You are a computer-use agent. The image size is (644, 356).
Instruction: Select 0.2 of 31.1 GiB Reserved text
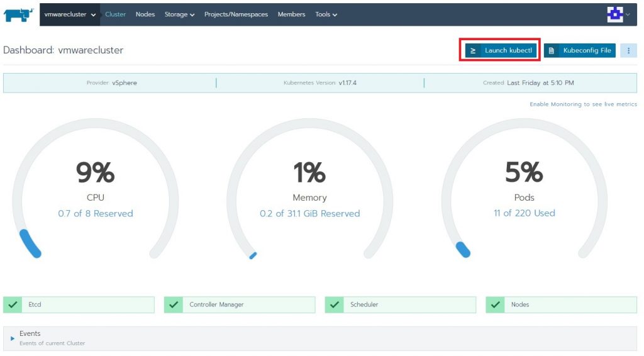(309, 213)
